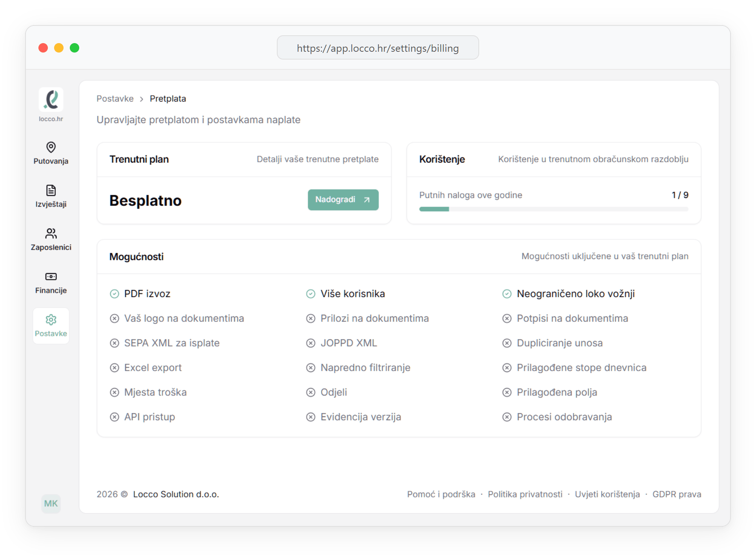Open the Politika privatnosti footer link
This screenshot has height=555, width=756.
pos(525,494)
